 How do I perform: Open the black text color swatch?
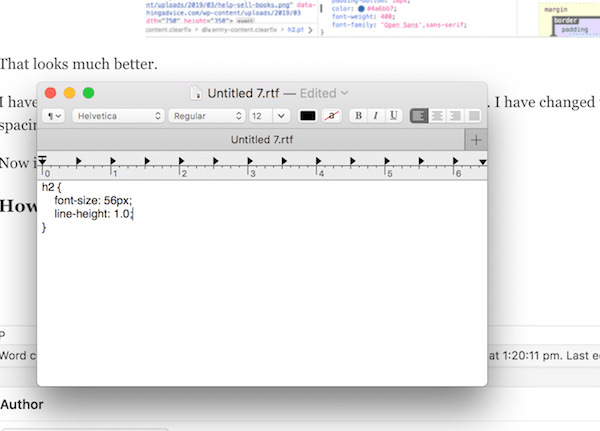pos(308,116)
